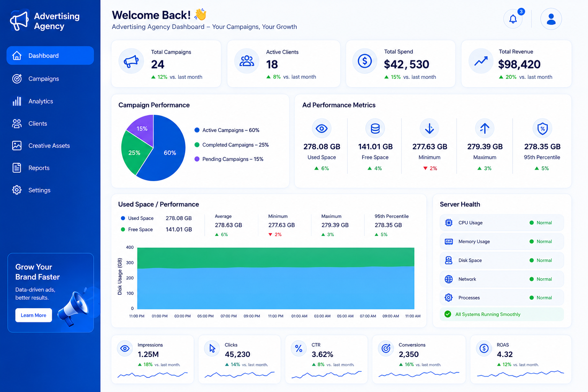Click the Total Spend dollar icon
Image resolution: width=588 pixels, height=392 pixels.
[365, 61]
